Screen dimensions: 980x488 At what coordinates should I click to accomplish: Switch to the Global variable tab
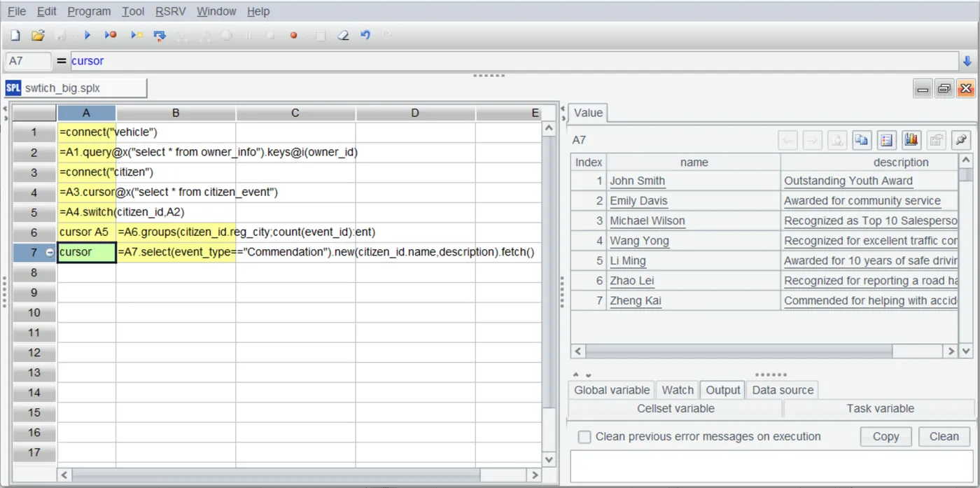click(612, 390)
